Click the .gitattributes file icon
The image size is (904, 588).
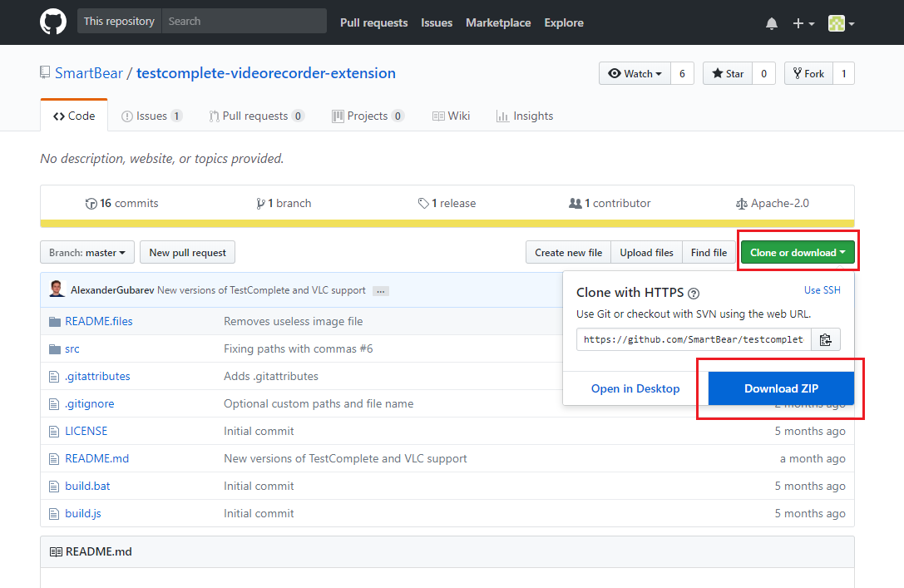pos(54,377)
